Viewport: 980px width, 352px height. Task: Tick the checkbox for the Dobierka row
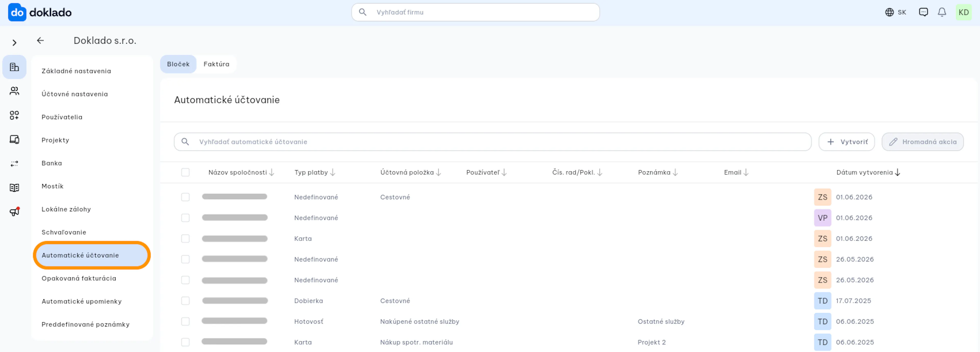pos(185,301)
